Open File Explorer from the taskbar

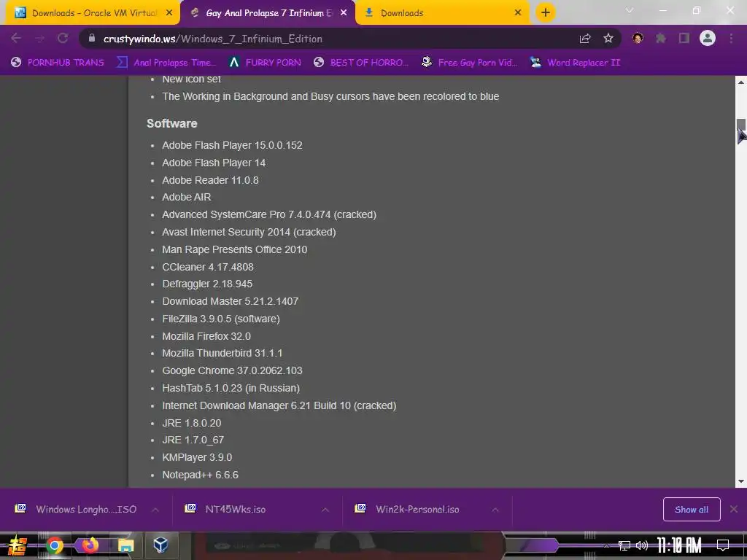(x=125, y=545)
